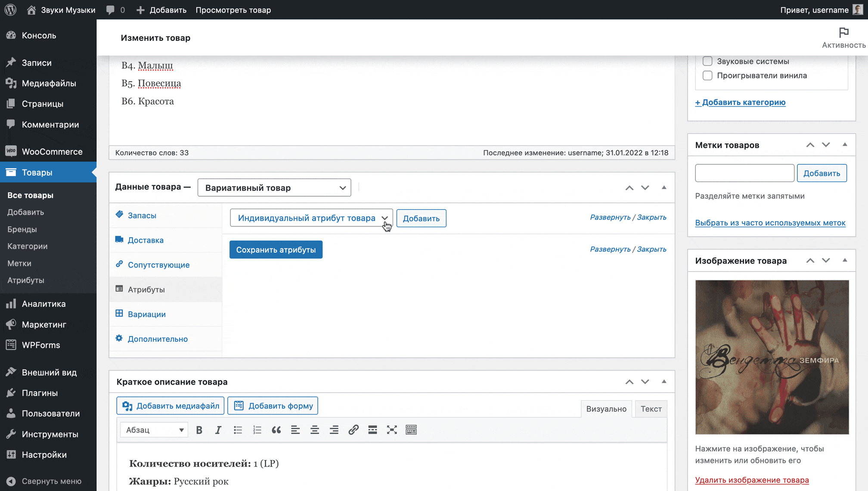Click the Добавить категорию link
This screenshot has width=868, height=491.
coord(740,102)
